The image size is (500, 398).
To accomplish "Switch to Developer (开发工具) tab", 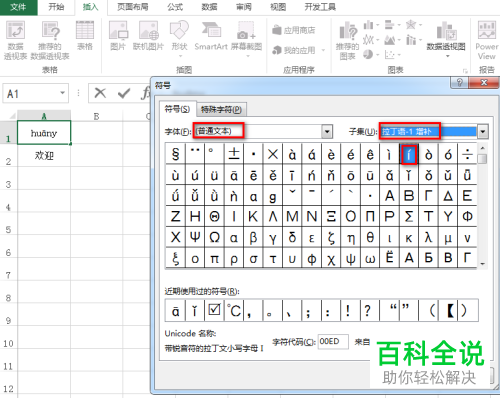I will tap(320, 7).
